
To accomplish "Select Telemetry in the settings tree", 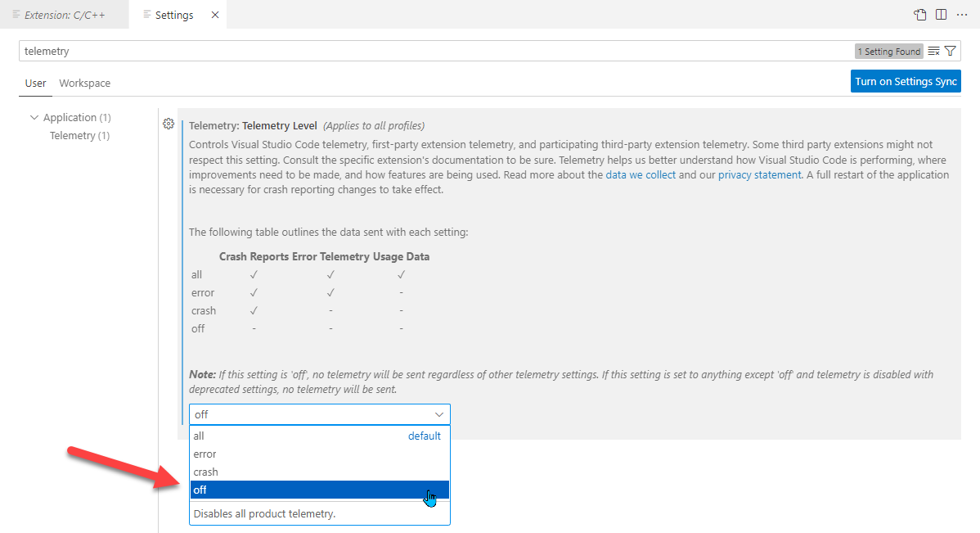I will coord(79,136).
